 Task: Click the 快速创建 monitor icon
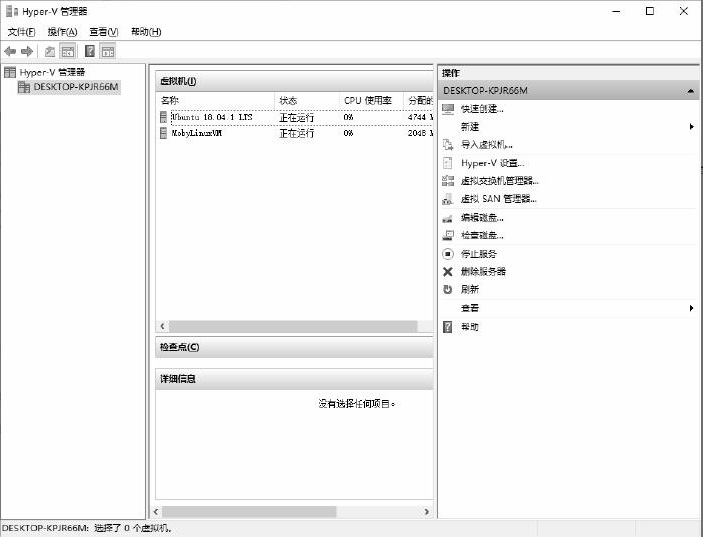(448, 109)
